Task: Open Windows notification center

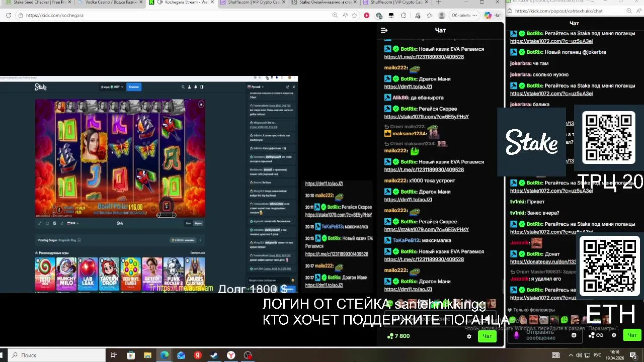Action: pyautogui.click(x=633, y=355)
